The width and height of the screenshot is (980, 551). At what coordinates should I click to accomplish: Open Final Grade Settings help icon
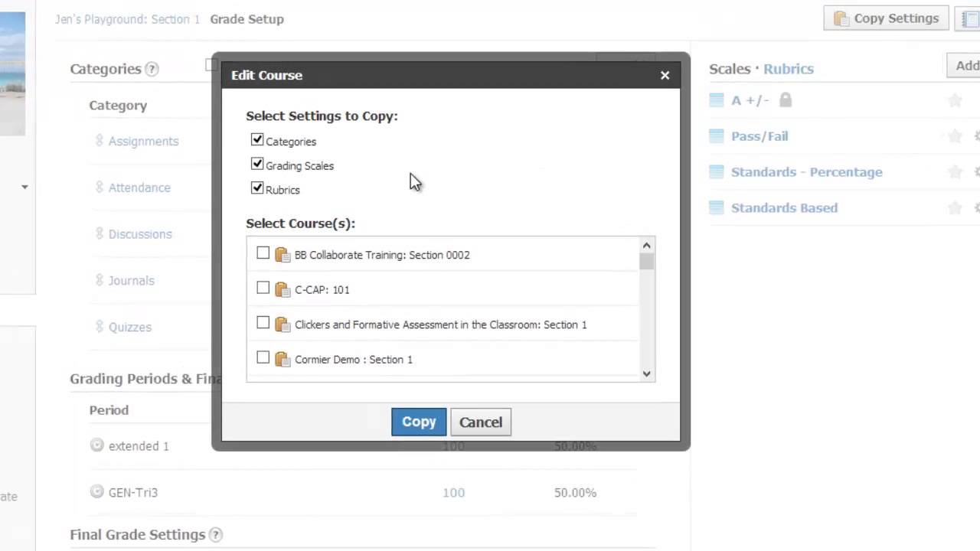(x=216, y=535)
